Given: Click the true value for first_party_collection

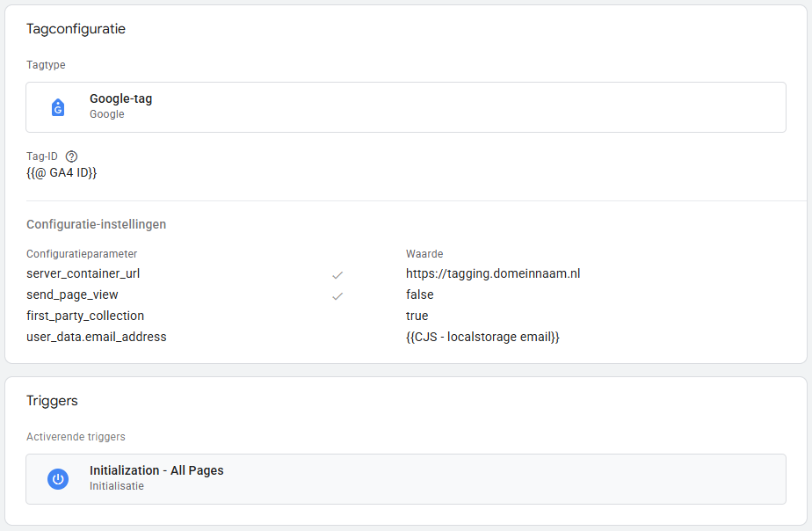Looking at the screenshot, I should 417,316.
